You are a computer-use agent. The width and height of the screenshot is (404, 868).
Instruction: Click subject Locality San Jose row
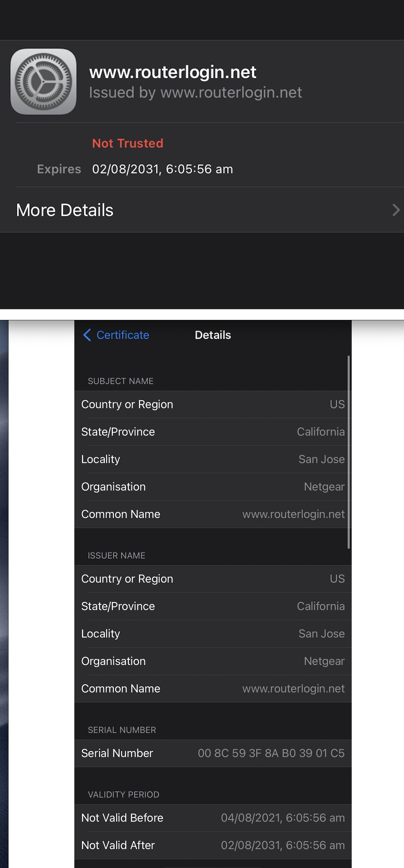point(213,459)
